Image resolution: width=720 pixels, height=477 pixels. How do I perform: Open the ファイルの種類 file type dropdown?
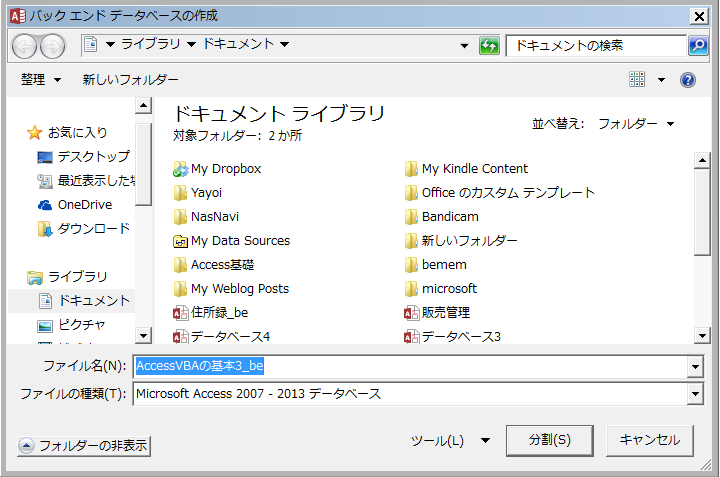(x=695, y=394)
